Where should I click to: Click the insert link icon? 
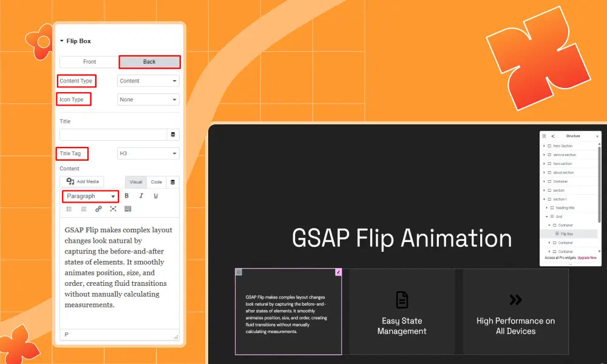(98, 209)
